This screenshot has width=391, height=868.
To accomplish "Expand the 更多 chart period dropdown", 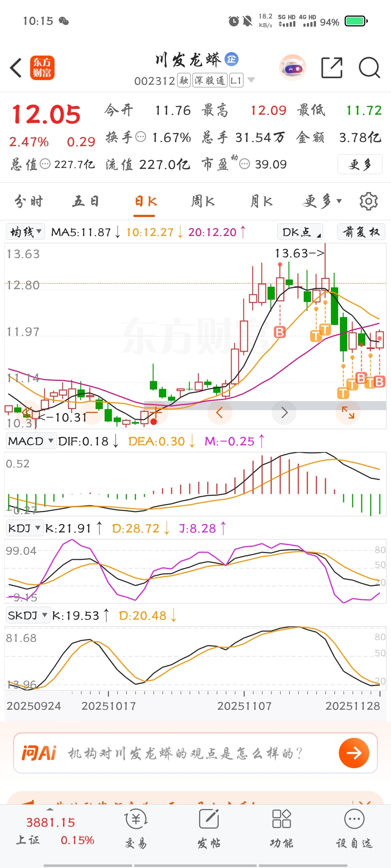I will pyautogui.click(x=322, y=201).
